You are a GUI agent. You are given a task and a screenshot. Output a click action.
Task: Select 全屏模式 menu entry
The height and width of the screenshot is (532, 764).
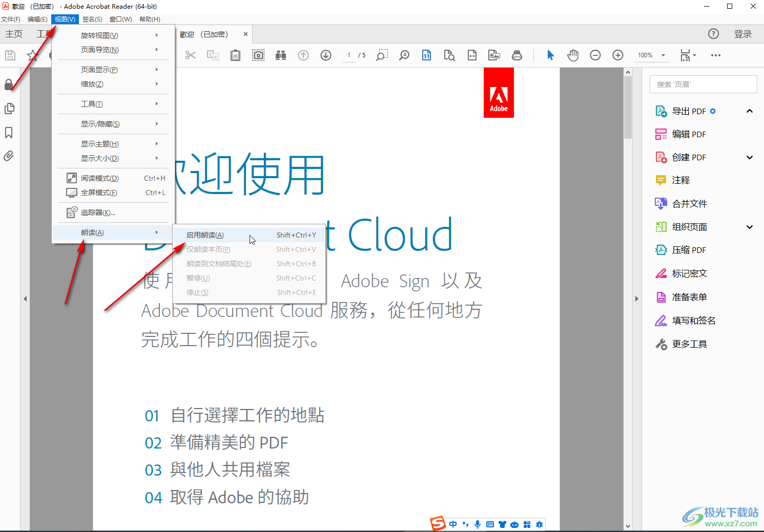pos(113,193)
